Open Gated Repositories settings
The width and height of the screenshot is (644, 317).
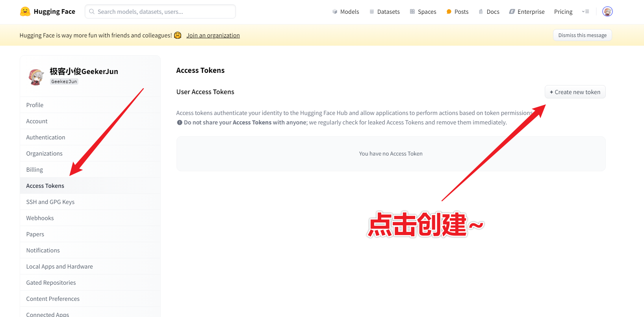pyautogui.click(x=90, y=282)
